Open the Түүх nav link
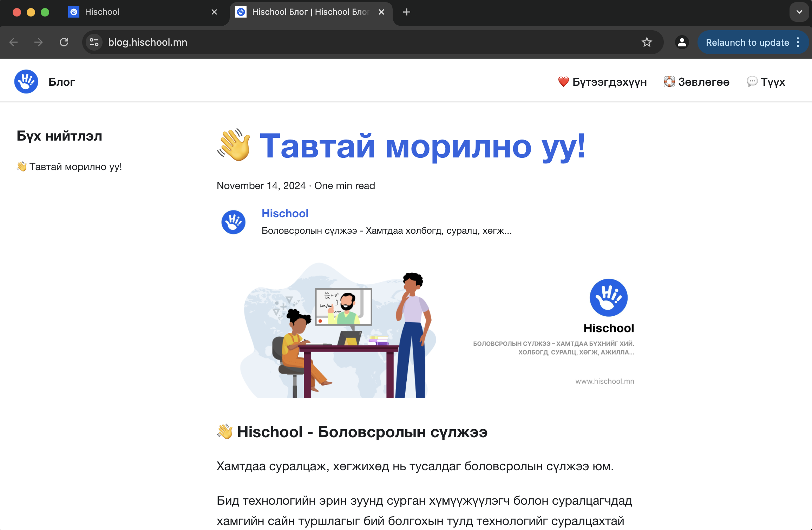 [766, 82]
